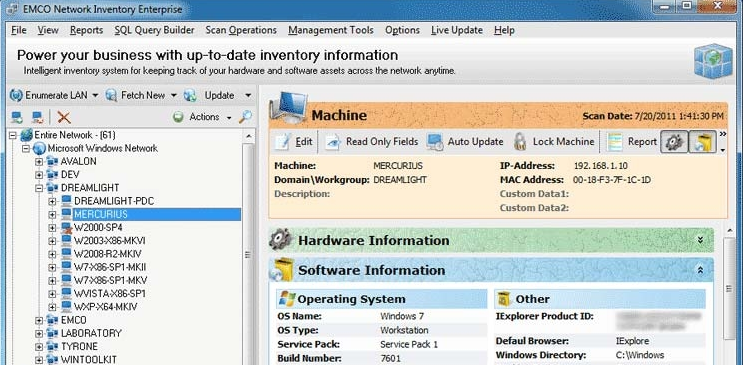Collapse the Entire Network tree node
Screen dimensions: 743x365
(x=13, y=135)
